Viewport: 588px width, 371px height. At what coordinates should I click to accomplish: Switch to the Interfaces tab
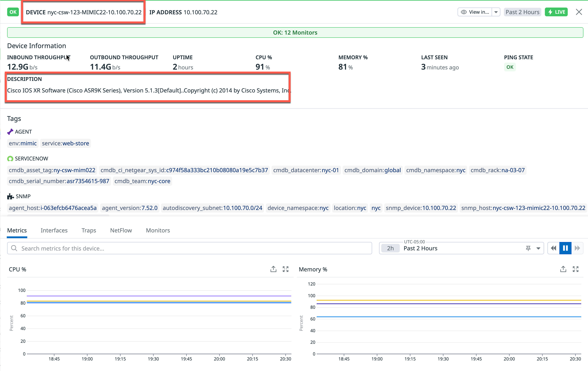[x=54, y=230]
